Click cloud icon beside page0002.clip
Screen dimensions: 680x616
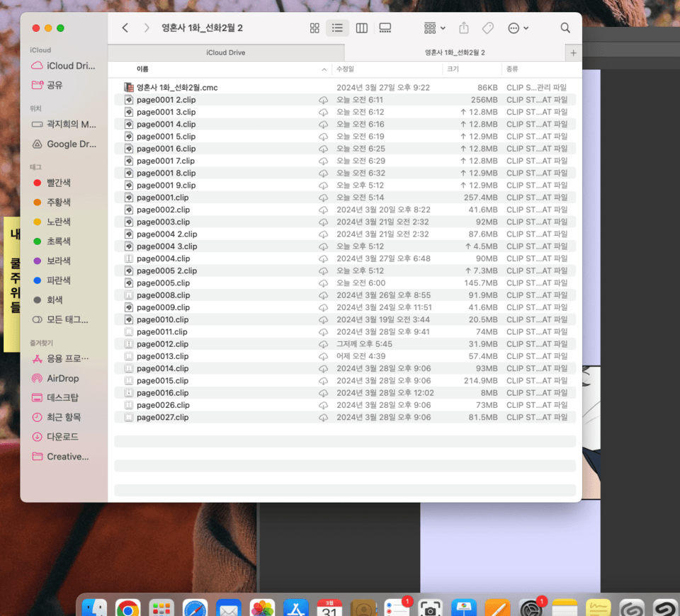[x=323, y=210]
